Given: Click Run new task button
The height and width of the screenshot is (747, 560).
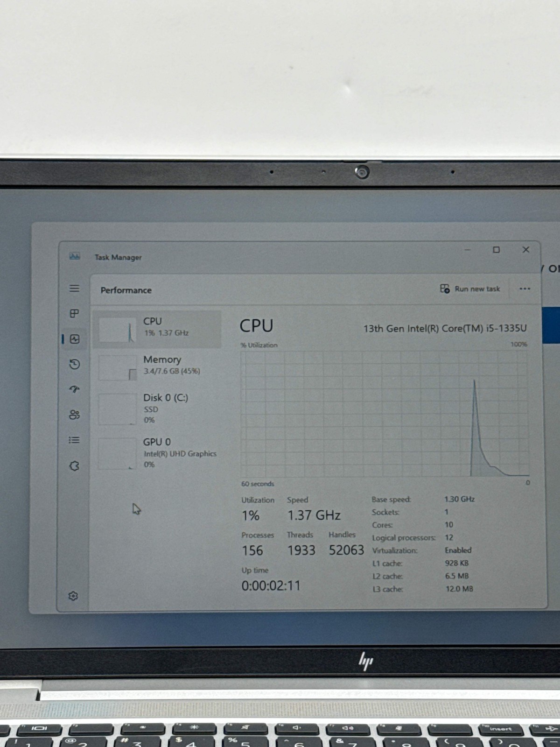Looking at the screenshot, I should (x=470, y=289).
